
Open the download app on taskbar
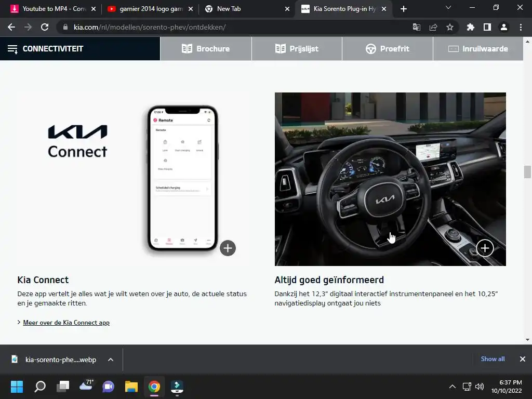[x=177, y=387]
